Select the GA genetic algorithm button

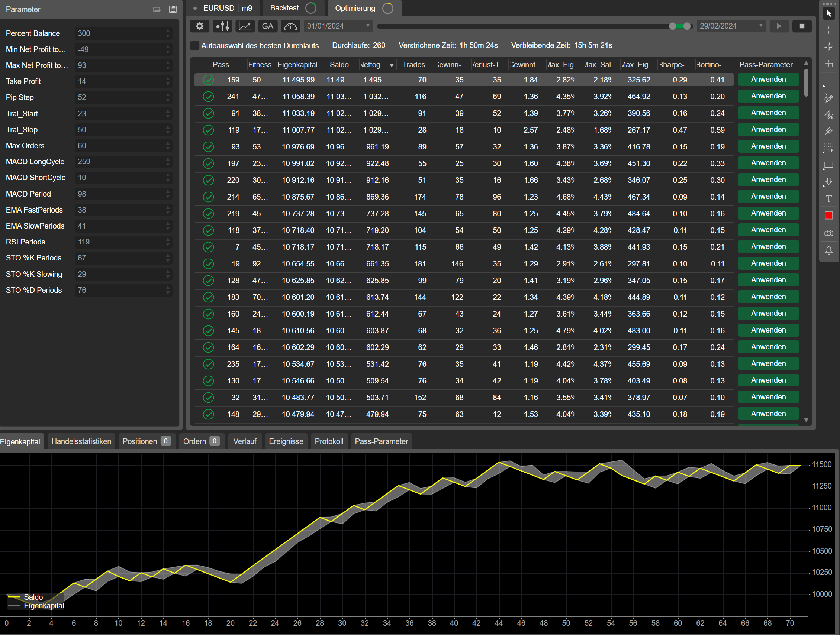click(268, 26)
